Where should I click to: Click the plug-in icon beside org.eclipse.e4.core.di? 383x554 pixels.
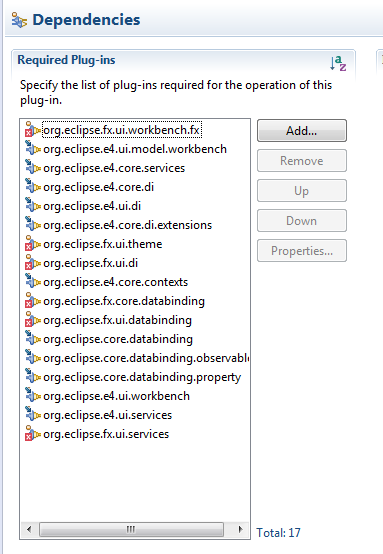pos(33,187)
